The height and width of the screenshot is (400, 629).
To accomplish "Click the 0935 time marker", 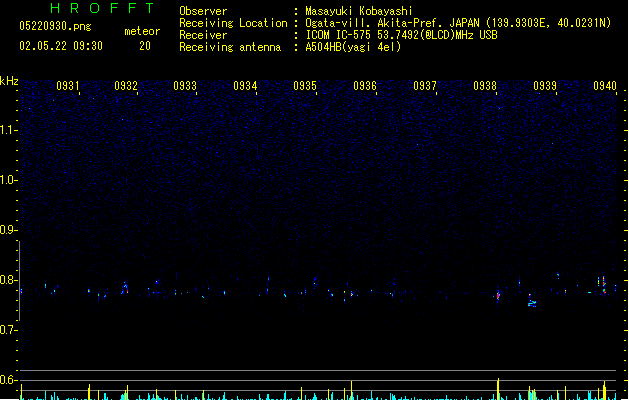I will (x=305, y=86).
